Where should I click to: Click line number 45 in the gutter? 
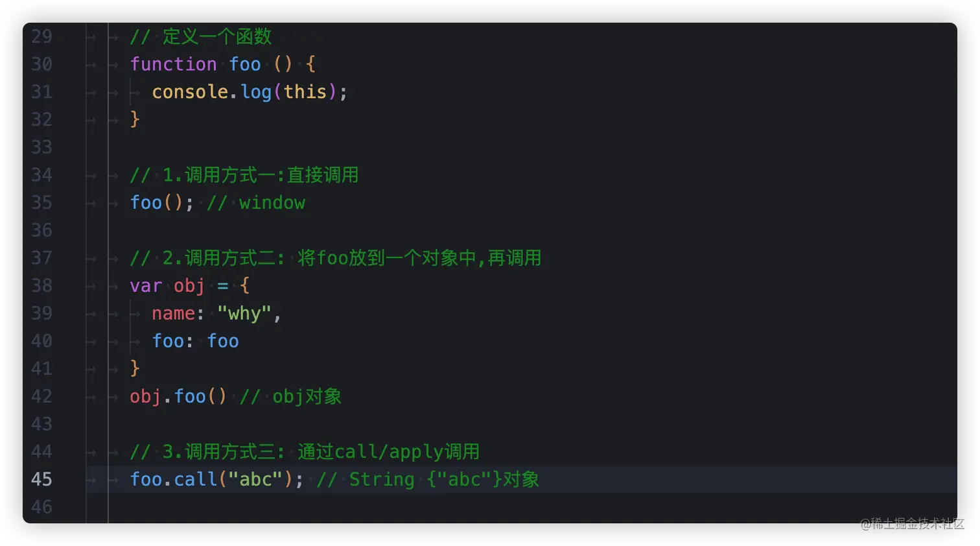point(41,479)
